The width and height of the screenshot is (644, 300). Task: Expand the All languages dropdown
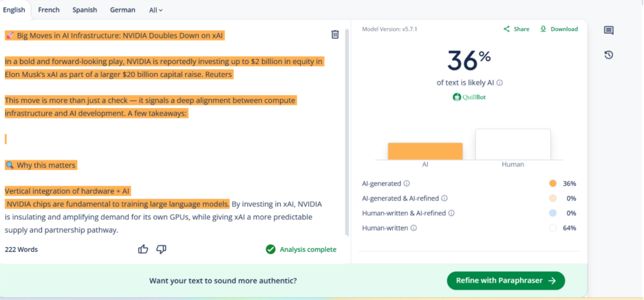(155, 10)
